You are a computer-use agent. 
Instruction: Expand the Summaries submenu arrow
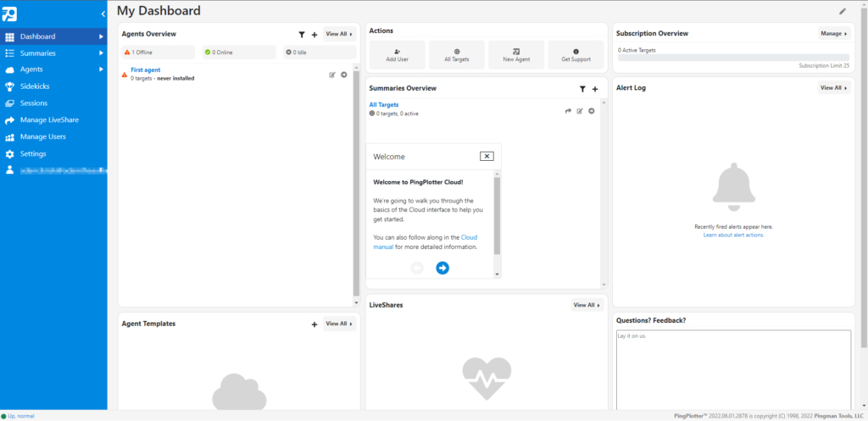102,53
